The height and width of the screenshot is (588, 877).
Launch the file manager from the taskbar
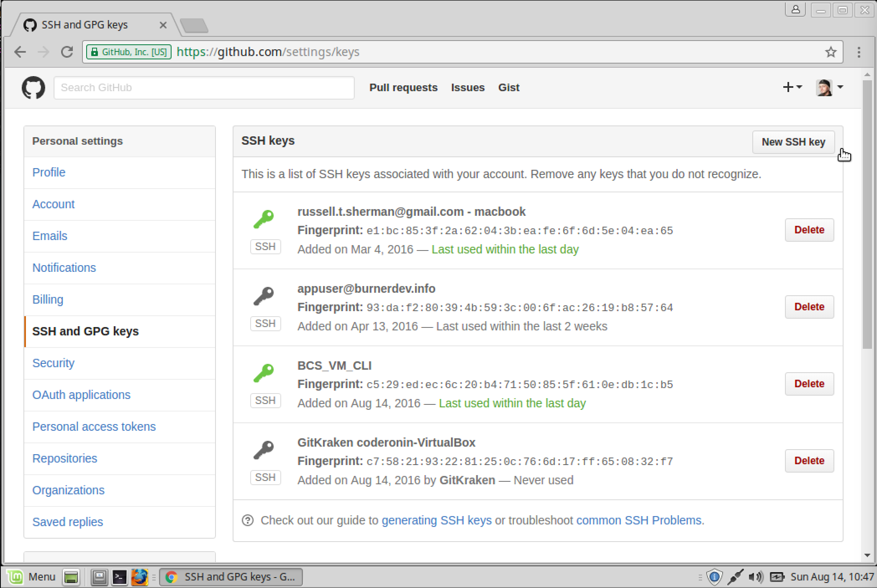point(100,577)
